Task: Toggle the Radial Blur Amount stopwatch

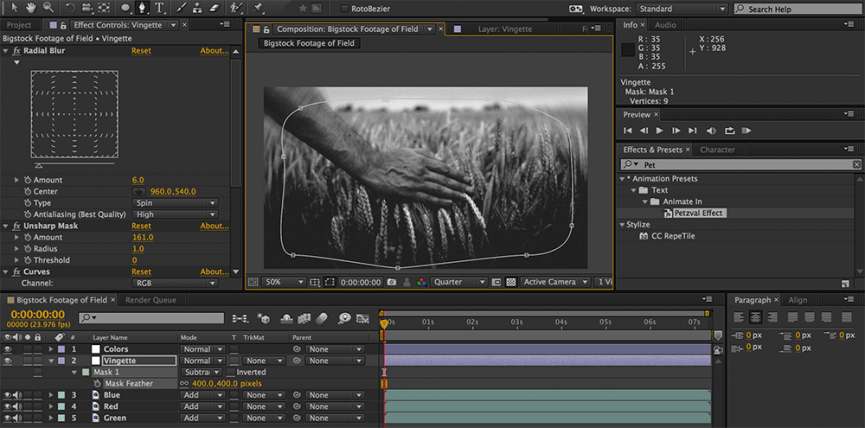Action: [x=28, y=180]
